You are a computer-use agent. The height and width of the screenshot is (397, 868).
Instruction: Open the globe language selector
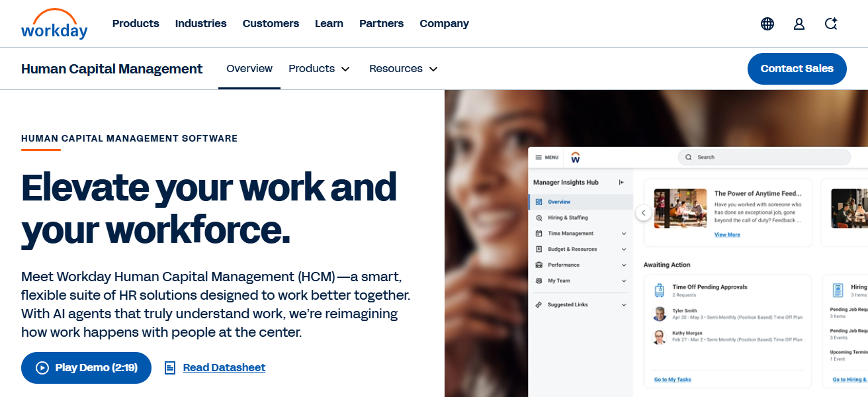(767, 24)
